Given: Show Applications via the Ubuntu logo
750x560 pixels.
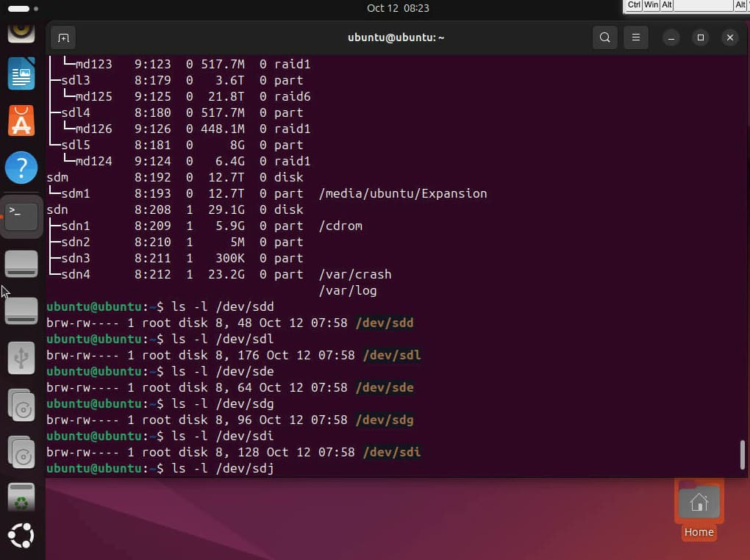Looking at the screenshot, I should [x=21, y=536].
